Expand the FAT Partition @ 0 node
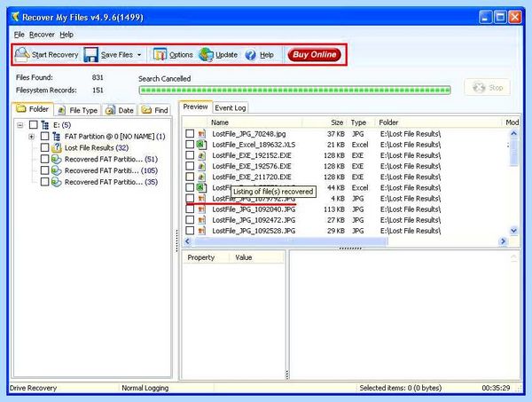This screenshot has height=402, width=532. [31, 137]
